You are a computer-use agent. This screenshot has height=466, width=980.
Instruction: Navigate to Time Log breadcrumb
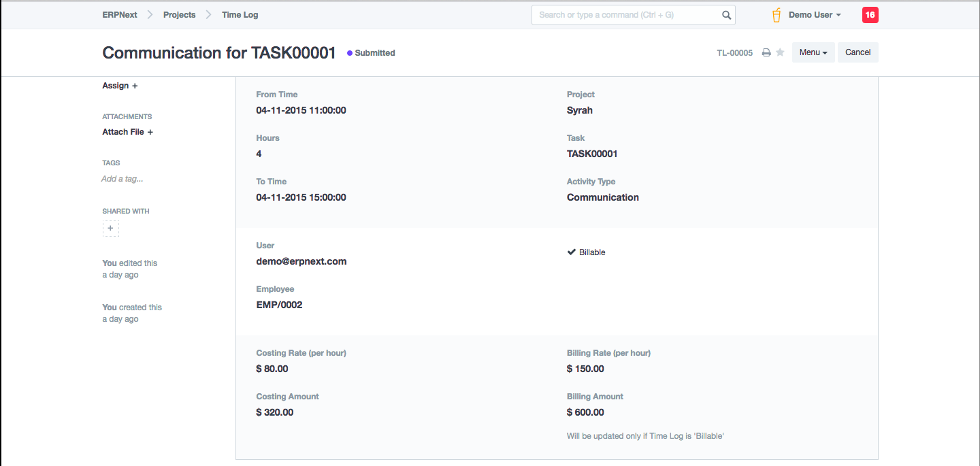(x=240, y=15)
